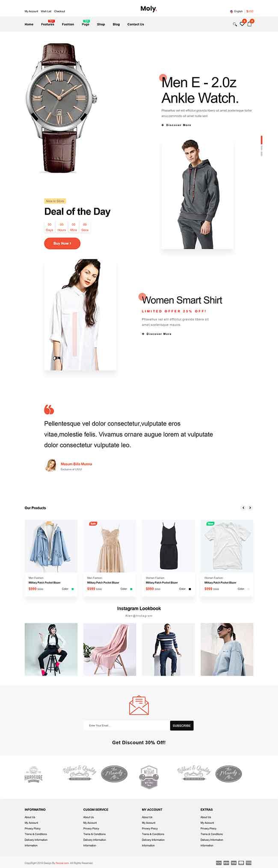Select the first hero slider indicator dot

tap(261, 140)
